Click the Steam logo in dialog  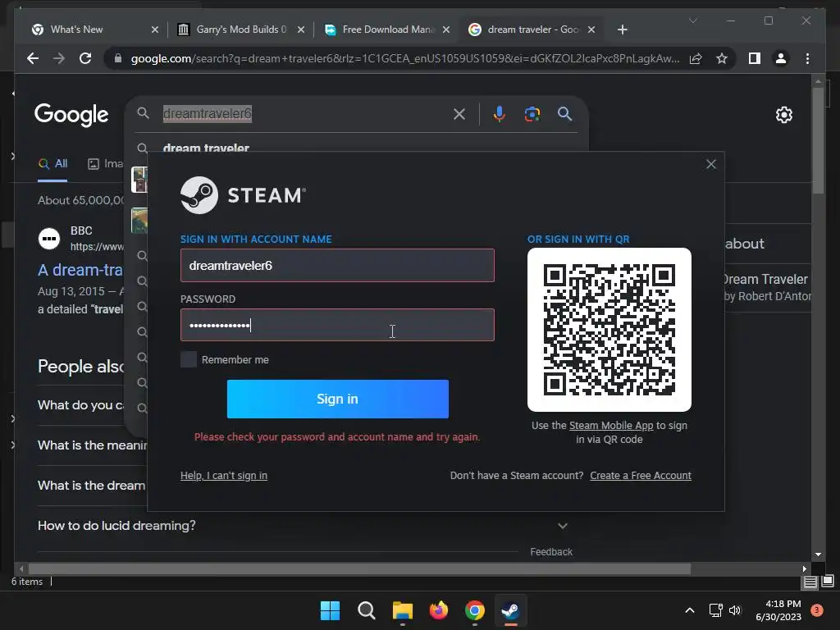click(243, 195)
